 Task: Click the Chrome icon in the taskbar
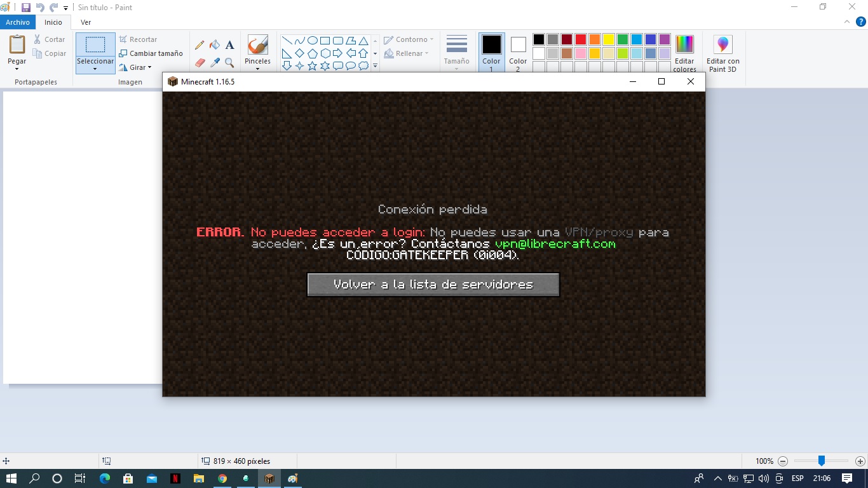tap(222, 478)
